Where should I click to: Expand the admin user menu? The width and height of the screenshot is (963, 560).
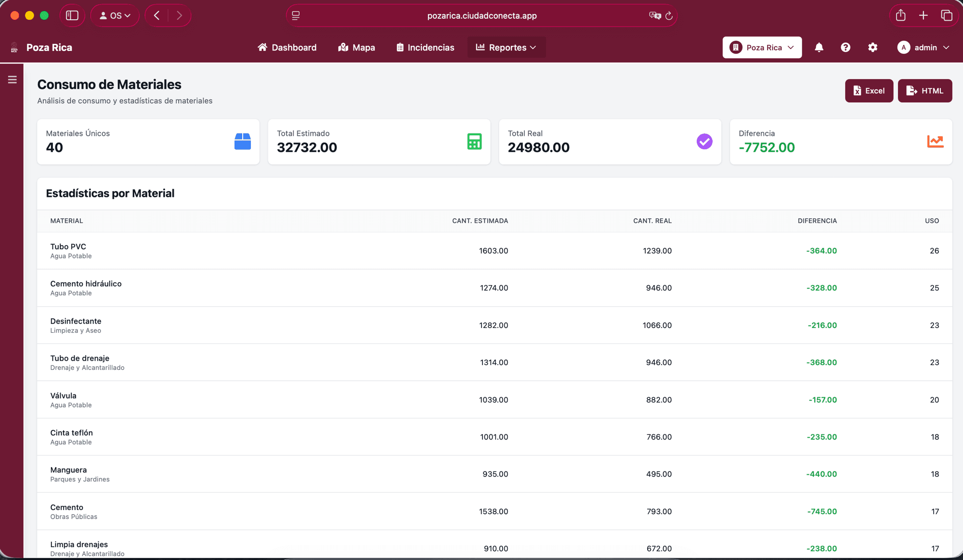tap(923, 47)
